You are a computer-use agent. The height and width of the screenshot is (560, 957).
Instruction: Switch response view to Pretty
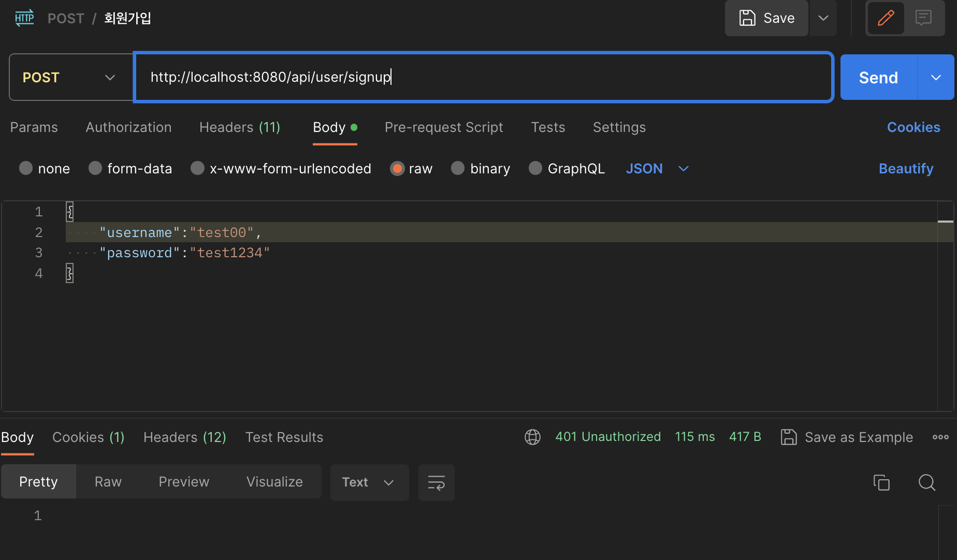[x=38, y=482]
